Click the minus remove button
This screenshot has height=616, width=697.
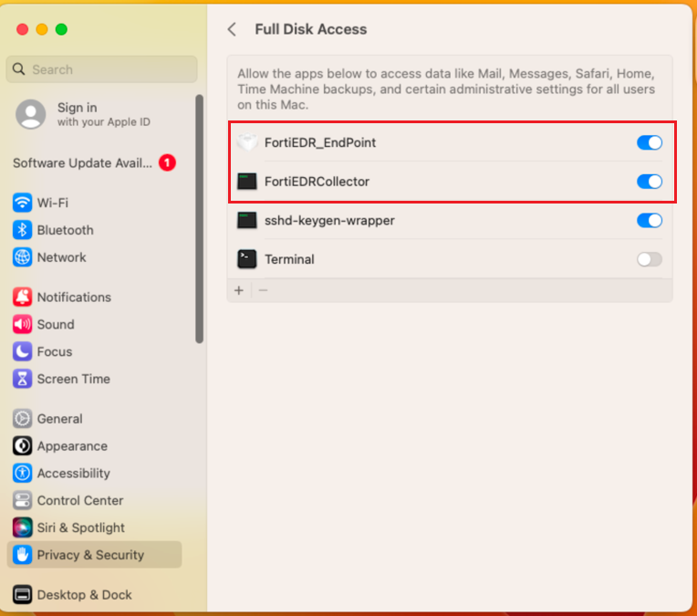[x=263, y=290]
